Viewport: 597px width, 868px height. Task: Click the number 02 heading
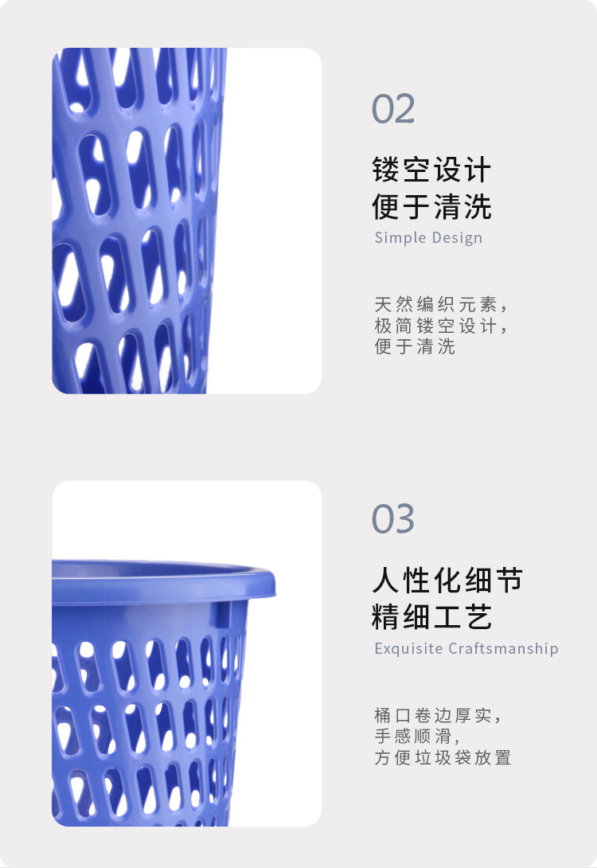393,109
